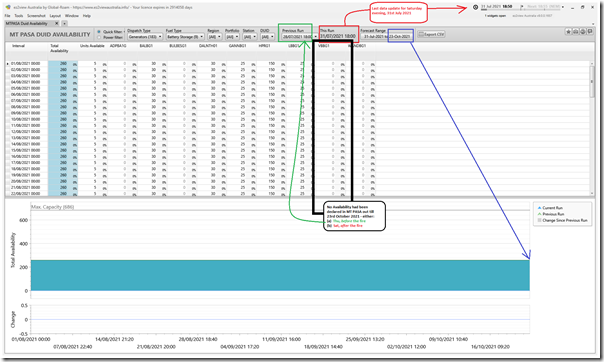Screen dimensions: 604x362
Task: Click the table scrollbar down arrow
Action: [592, 193]
